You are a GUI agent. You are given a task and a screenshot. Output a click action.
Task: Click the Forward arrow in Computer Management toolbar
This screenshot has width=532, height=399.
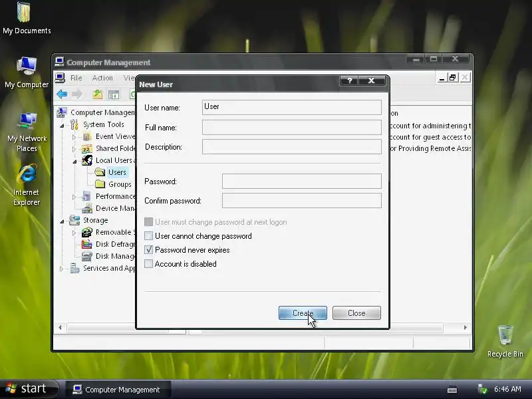click(x=77, y=94)
